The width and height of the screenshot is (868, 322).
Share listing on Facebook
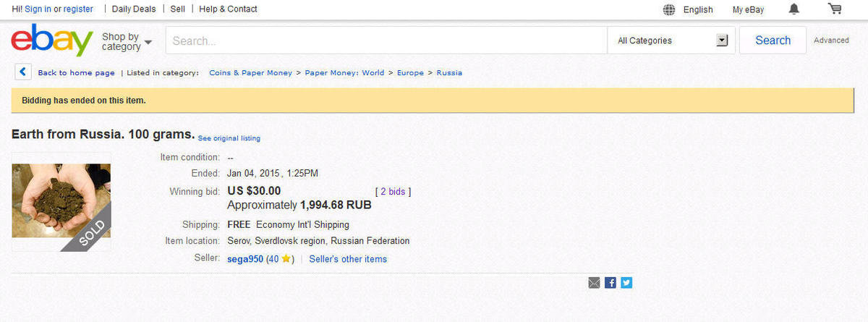tap(610, 283)
